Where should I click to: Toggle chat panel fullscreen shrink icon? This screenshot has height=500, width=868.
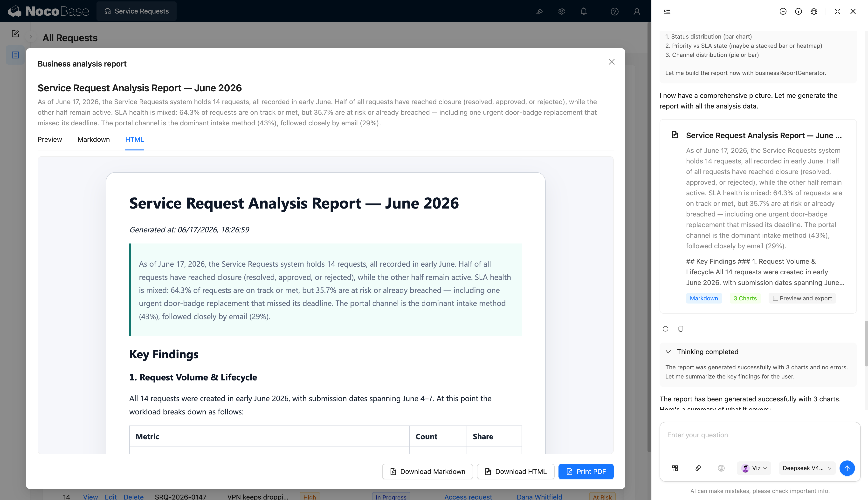pyautogui.click(x=837, y=11)
